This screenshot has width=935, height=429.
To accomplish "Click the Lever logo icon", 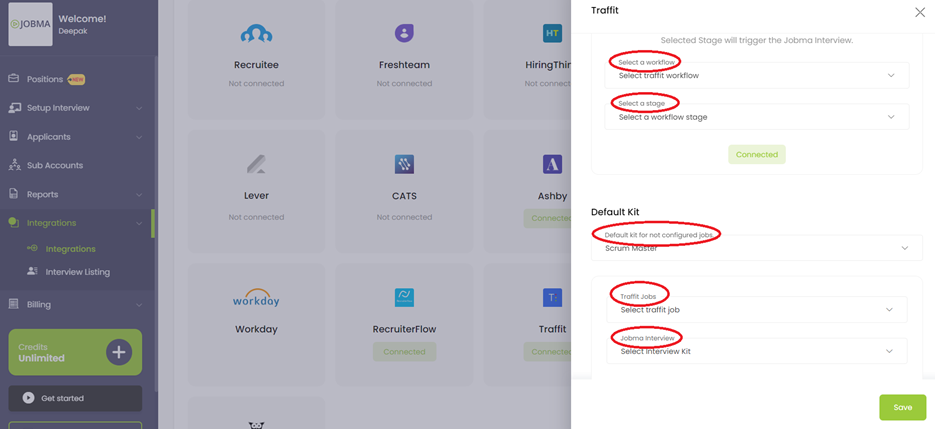I will coord(256,164).
